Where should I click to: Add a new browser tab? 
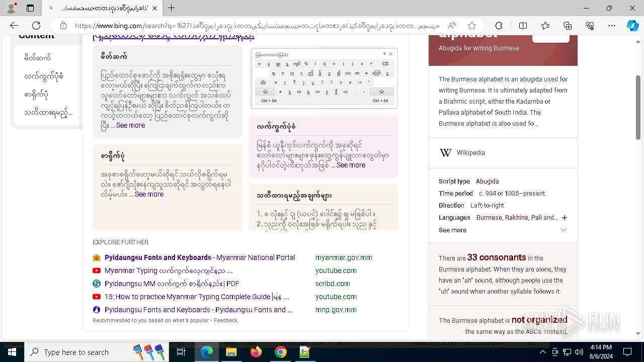(172, 8)
